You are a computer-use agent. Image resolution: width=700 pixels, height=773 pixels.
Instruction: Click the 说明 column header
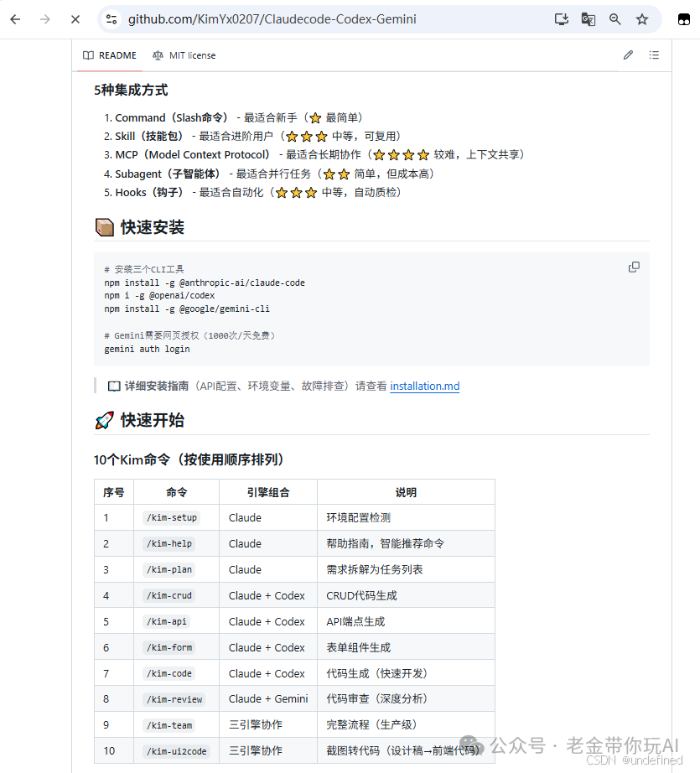406,492
